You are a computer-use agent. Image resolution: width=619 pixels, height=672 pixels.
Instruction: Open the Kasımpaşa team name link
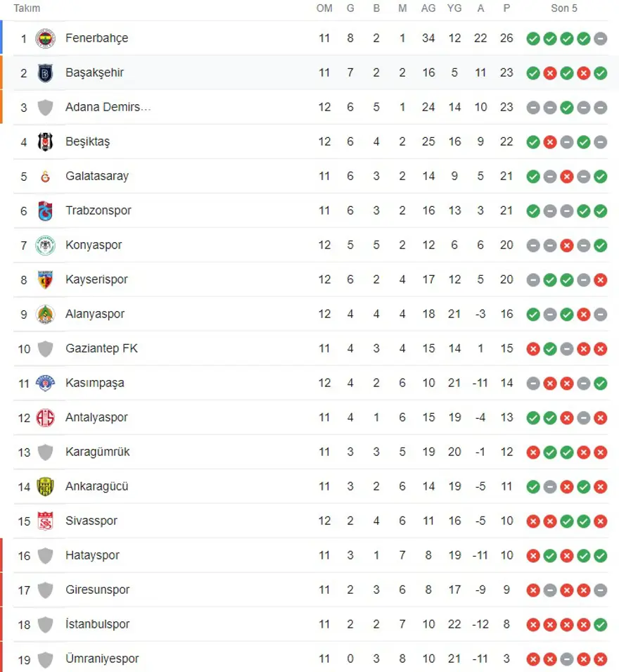(x=95, y=383)
